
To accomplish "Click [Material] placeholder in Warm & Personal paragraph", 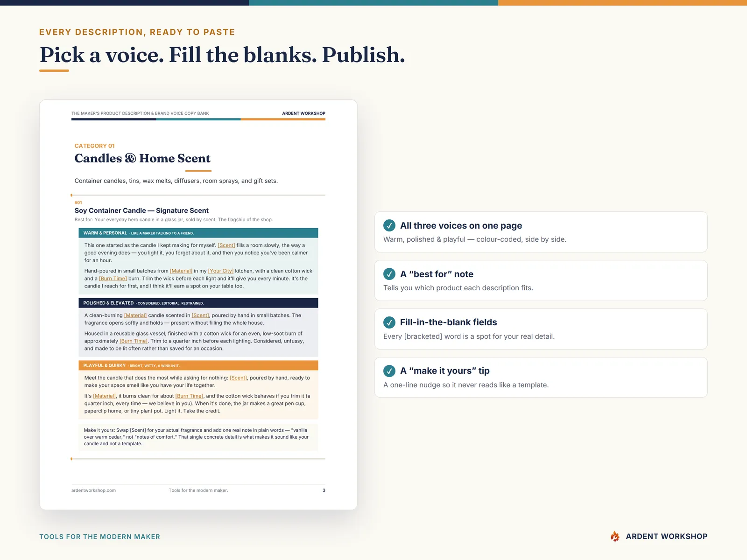I will 181,271.
